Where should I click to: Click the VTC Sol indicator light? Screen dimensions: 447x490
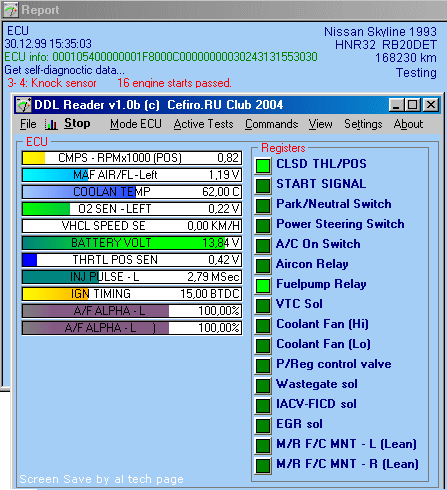pos(263,306)
